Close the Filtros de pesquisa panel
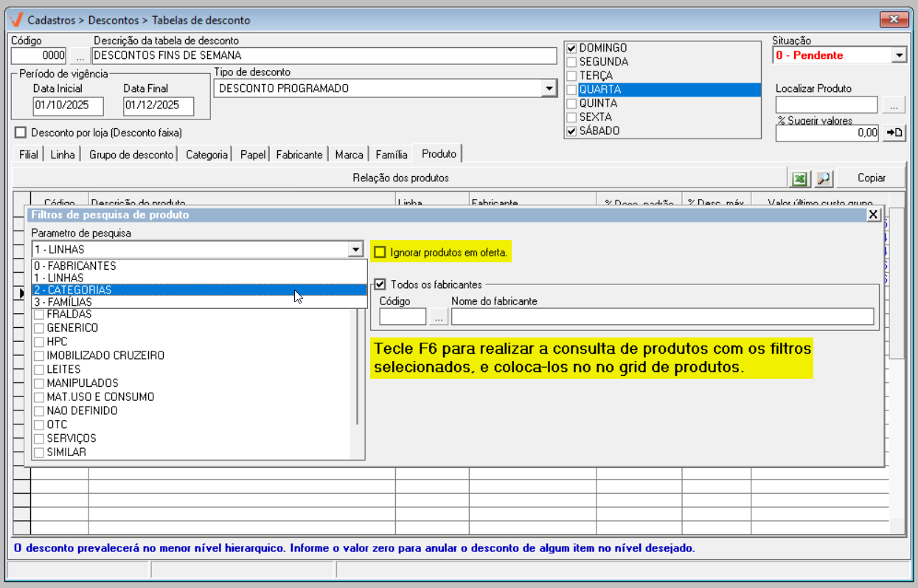Screen dimensions: 918x588 873,214
